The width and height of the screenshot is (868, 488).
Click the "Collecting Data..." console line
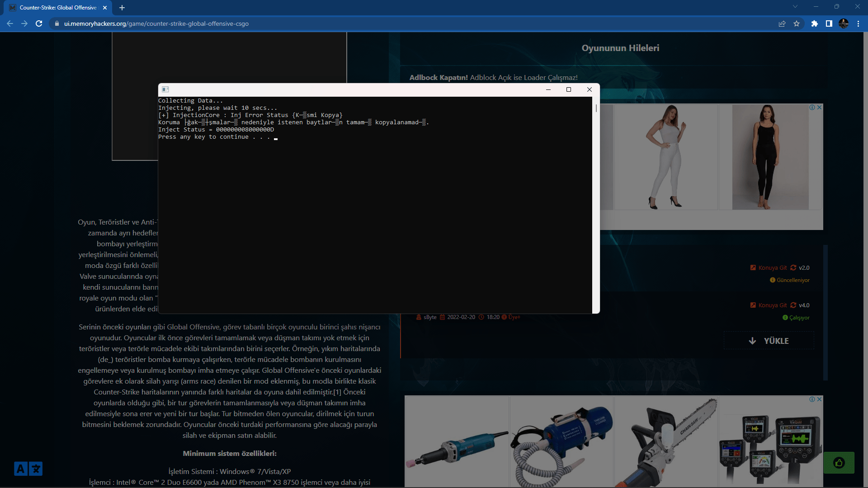[190, 101]
